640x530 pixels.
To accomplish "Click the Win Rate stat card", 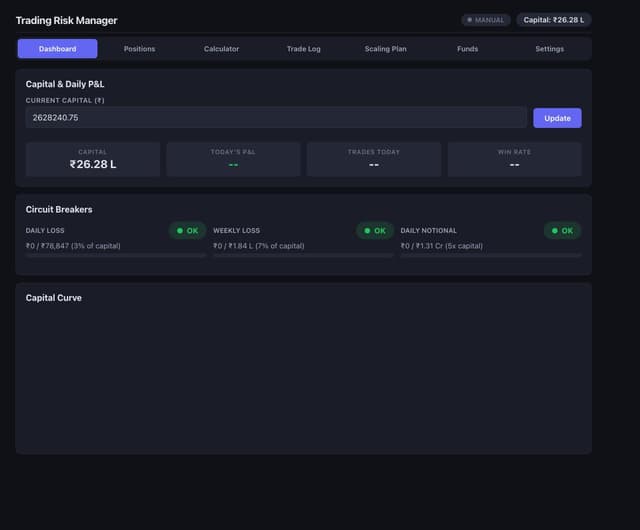I will (514, 159).
